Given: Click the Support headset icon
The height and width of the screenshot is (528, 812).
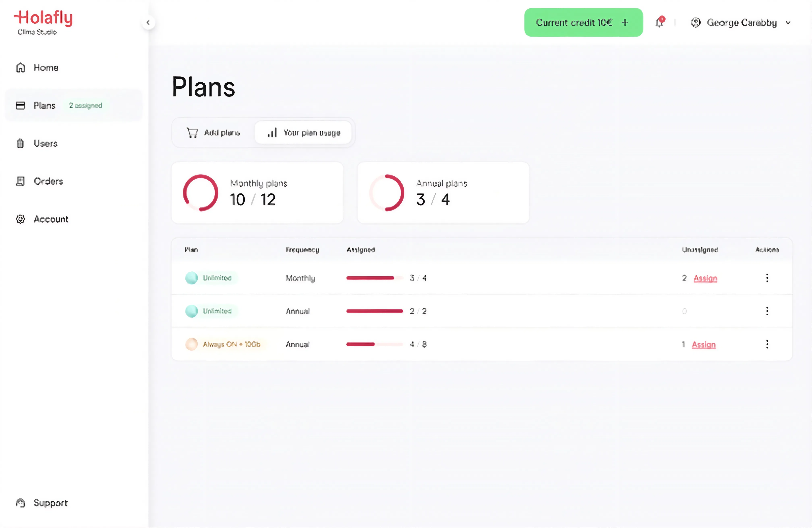Looking at the screenshot, I should tap(21, 503).
